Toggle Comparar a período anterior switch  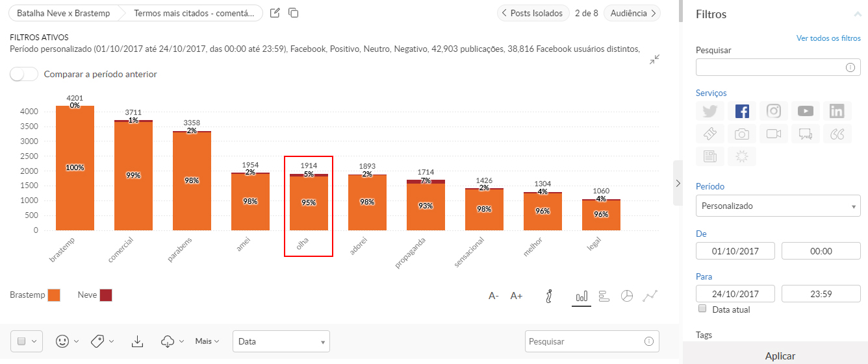24,74
